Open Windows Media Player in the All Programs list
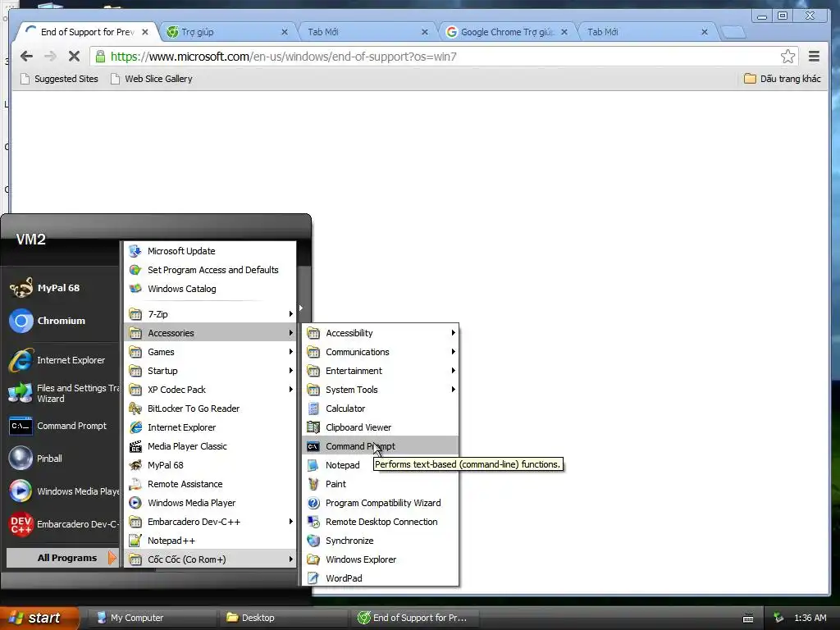The image size is (840, 630). pos(210,503)
